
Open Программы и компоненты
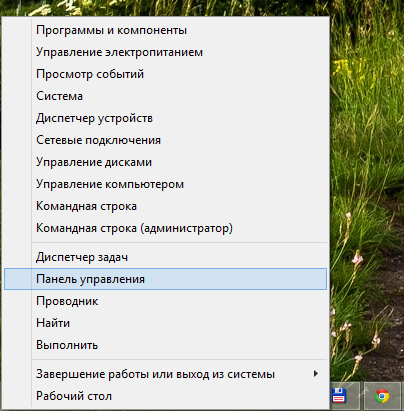(165, 30)
